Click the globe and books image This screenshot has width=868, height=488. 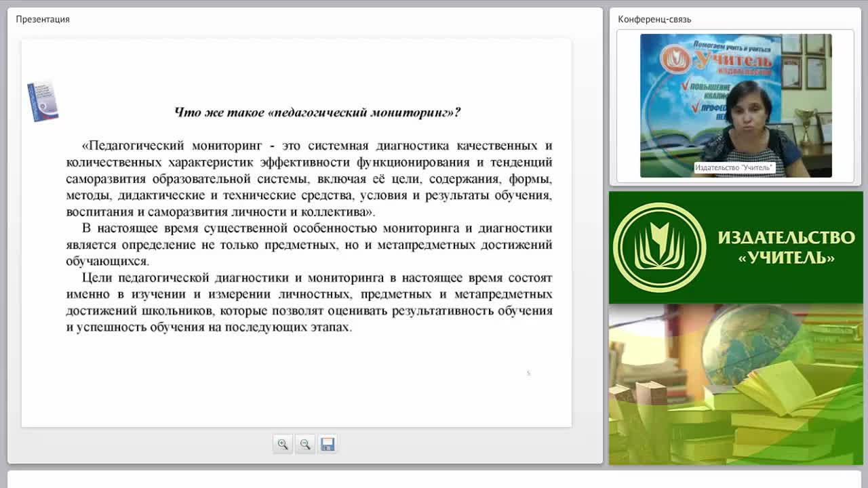tap(736, 385)
